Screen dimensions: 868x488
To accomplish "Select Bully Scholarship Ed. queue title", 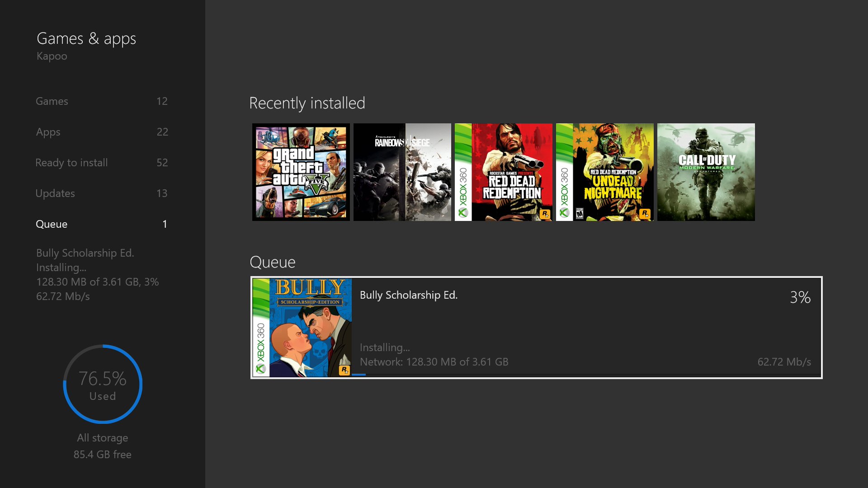I will (x=409, y=295).
